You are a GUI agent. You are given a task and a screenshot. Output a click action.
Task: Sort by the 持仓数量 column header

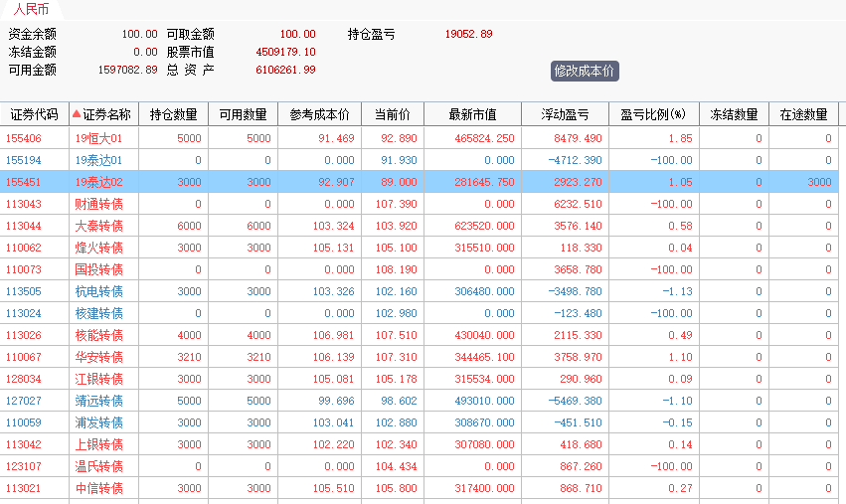pyautogui.click(x=173, y=114)
